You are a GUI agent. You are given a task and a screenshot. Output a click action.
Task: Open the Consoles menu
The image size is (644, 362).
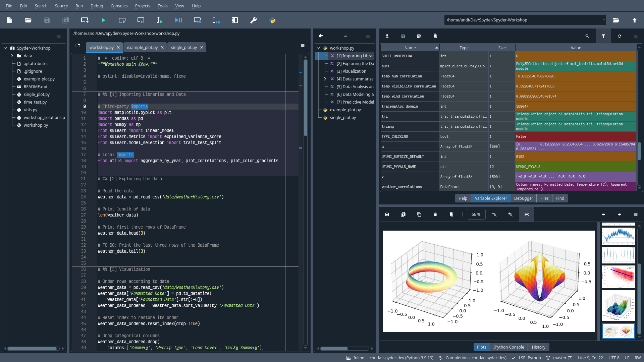(x=119, y=6)
